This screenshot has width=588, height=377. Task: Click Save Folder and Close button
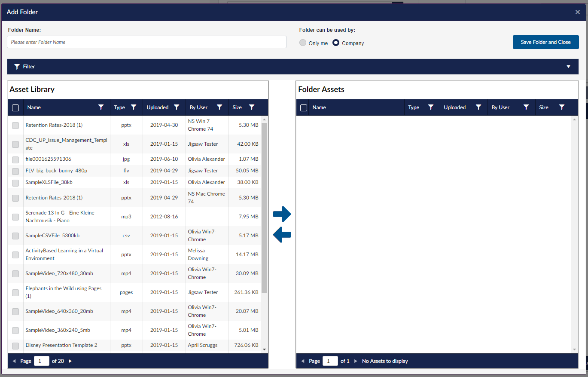coord(545,42)
